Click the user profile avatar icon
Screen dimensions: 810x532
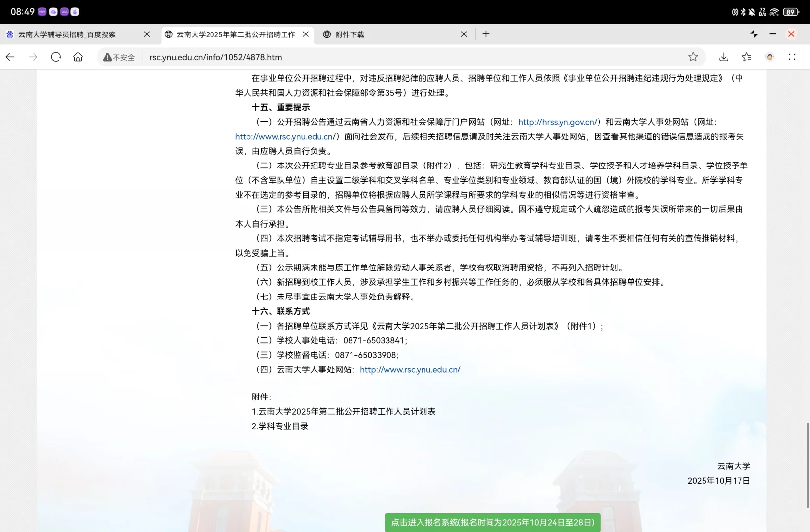[770, 57]
